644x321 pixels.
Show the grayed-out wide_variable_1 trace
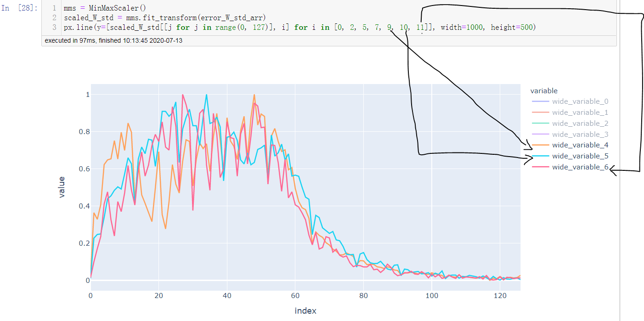tap(580, 112)
